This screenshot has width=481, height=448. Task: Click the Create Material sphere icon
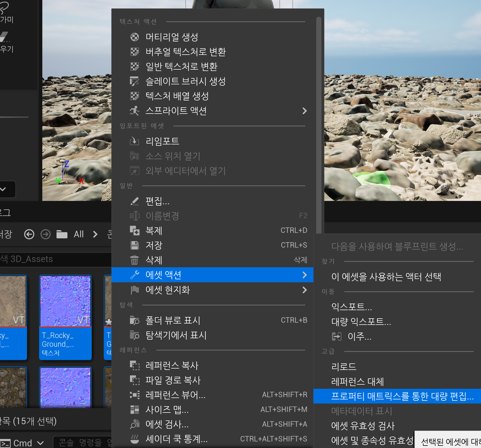coord(135,37)
